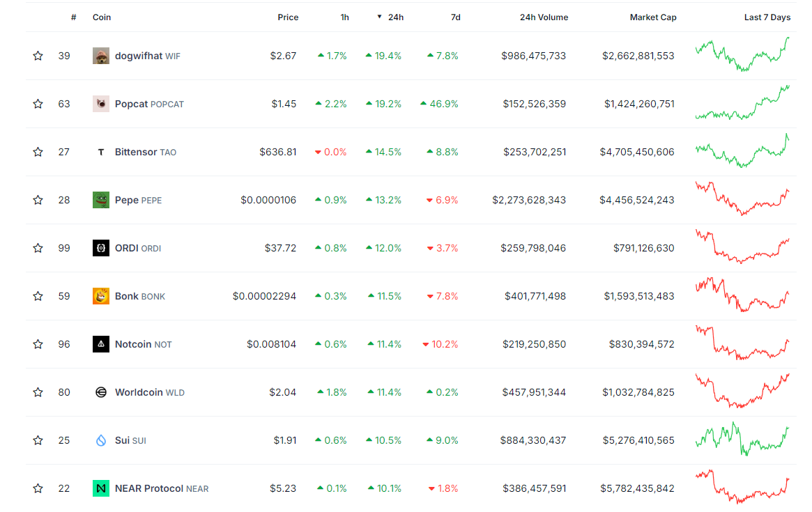Viewport: 812px width, 512px height.
Task: Click Popcat's 46.9% 7d change
Action: click(439, 104)
